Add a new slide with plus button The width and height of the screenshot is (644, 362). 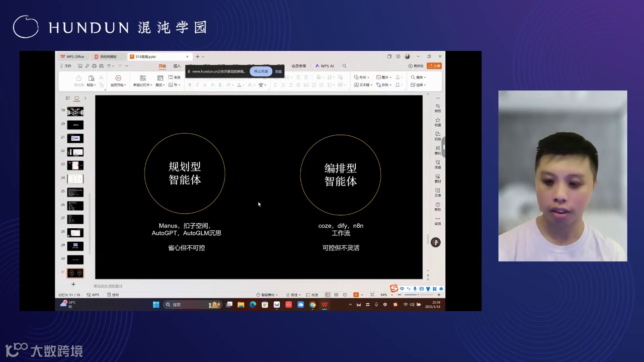(x=73, y=285)
